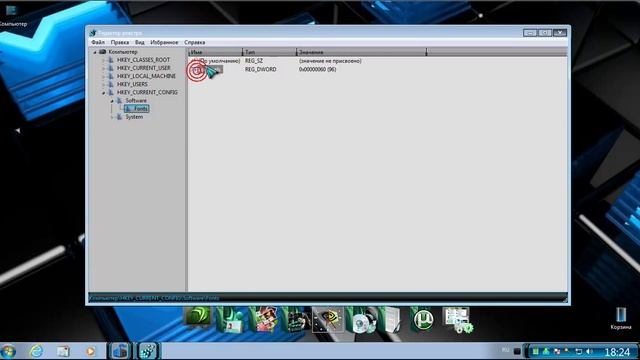This screenshot has height=360, width=640.
Task: Open the NVIDIA green logo dock icon
Action: tap(198, 317)
